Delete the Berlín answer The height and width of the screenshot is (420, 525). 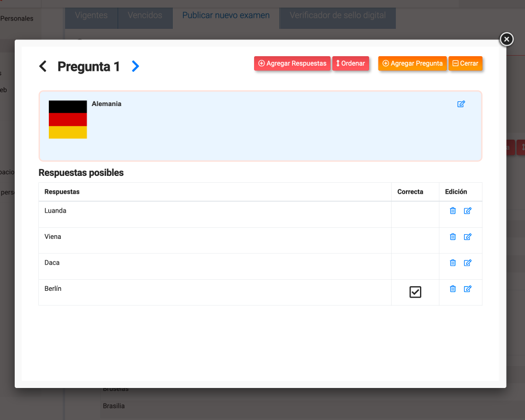[453, 289]
